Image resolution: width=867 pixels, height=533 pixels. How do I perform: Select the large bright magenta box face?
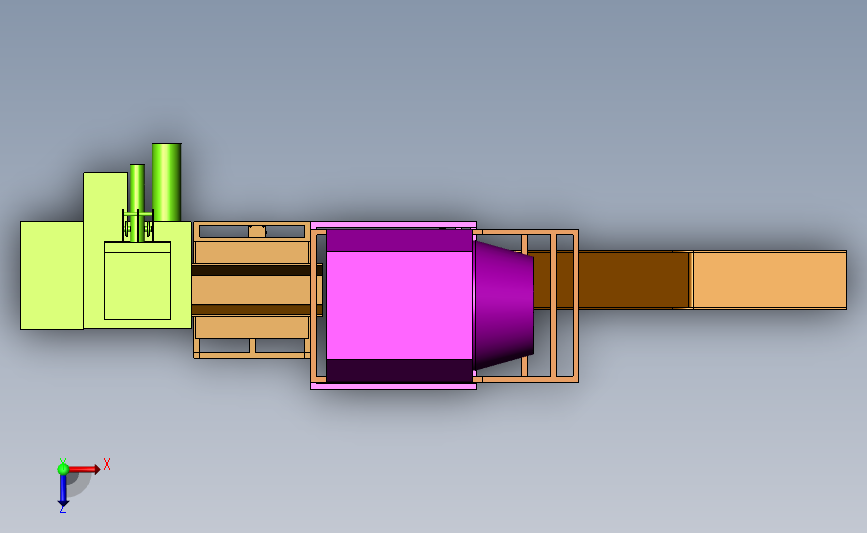[399, 305]
